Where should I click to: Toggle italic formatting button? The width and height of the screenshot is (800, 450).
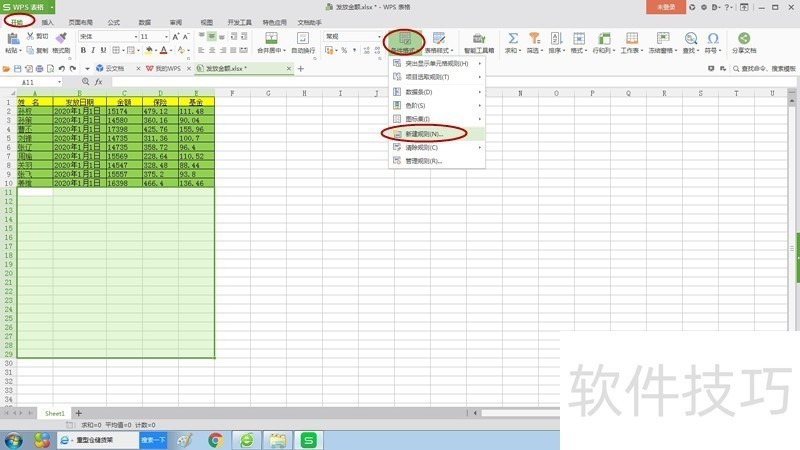click(x=93, y=50)
